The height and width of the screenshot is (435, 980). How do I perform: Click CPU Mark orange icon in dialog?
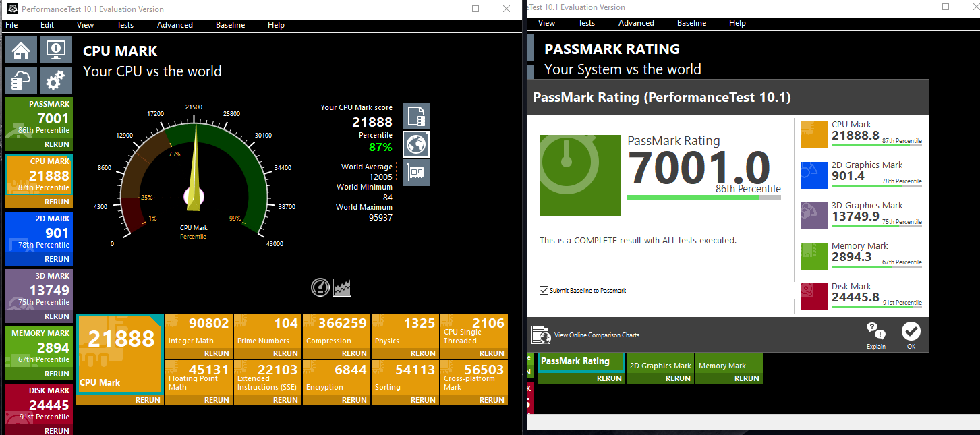pos(814,134)
